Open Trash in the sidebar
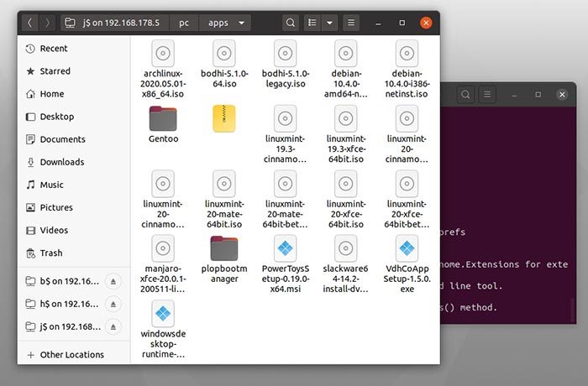The image size is (588, 386). pyautogui.click(x=74, y=253)
